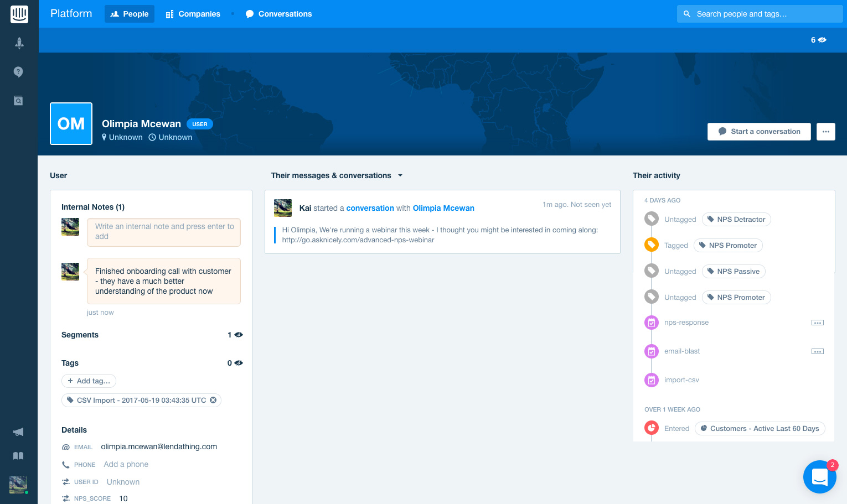847x504 pixels.
Task: Click the Start a conversation button
Action: point(759,132)
